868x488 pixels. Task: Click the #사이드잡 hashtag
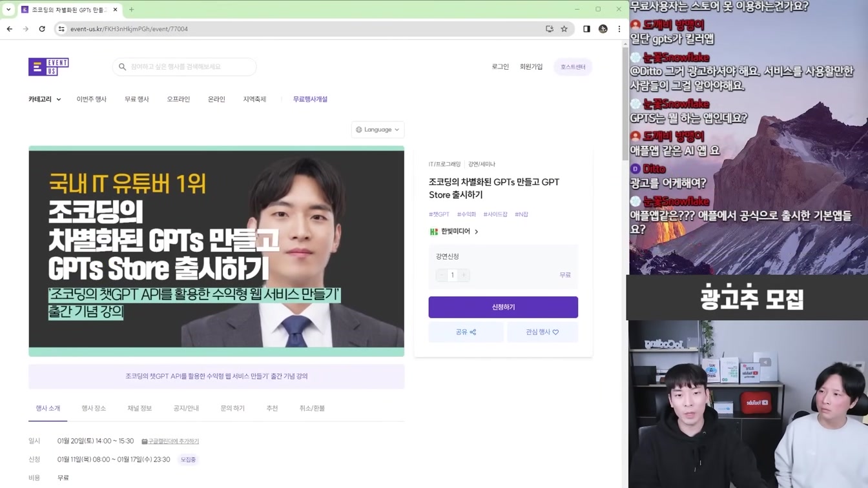tap(495, 214)
